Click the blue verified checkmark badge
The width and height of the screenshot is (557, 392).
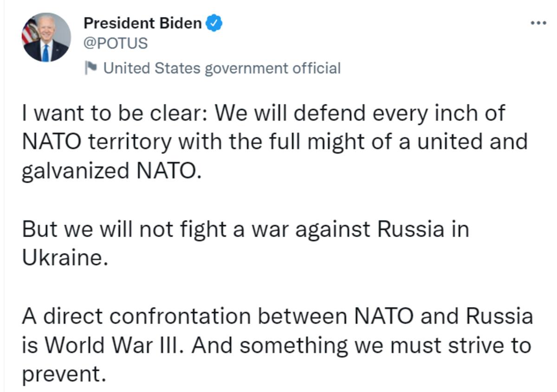point(214,23)
